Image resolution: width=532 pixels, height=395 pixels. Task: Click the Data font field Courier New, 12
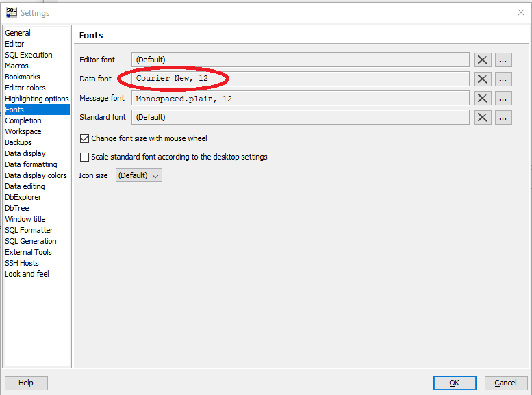pyautogui.click(x=301, y=79)
